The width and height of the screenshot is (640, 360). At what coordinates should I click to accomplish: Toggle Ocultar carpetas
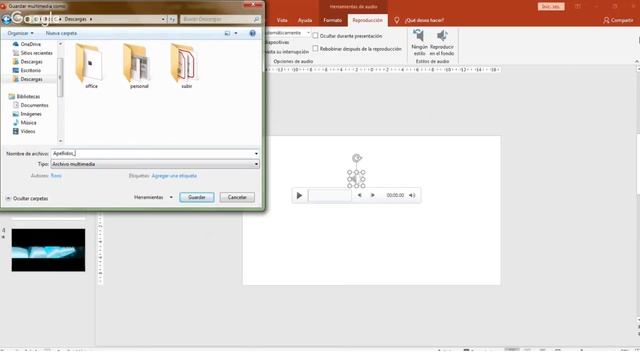(27, 198)
